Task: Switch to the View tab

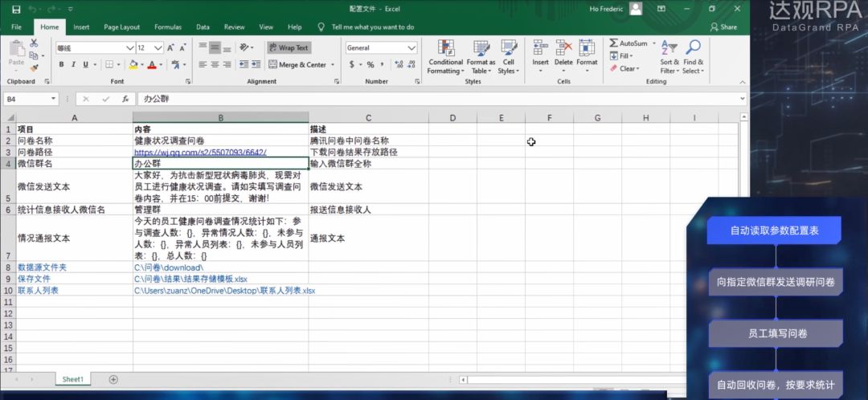Action: 266,27
